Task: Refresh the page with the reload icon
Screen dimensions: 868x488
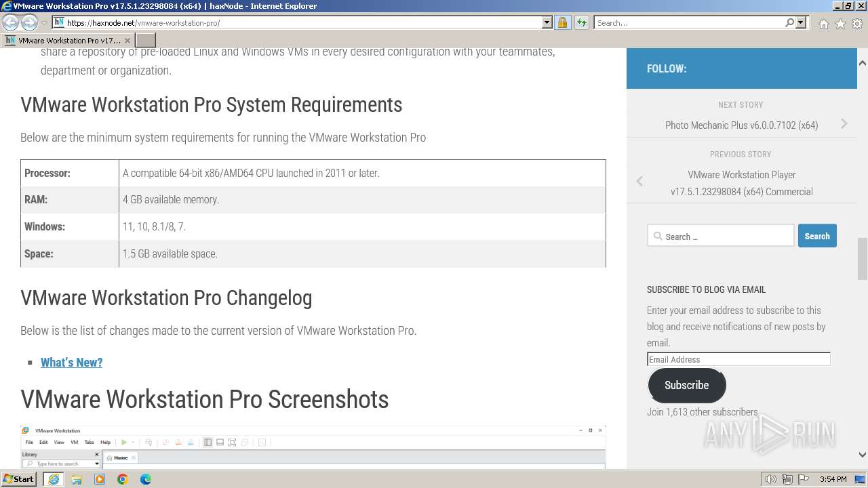Action: 582,22
